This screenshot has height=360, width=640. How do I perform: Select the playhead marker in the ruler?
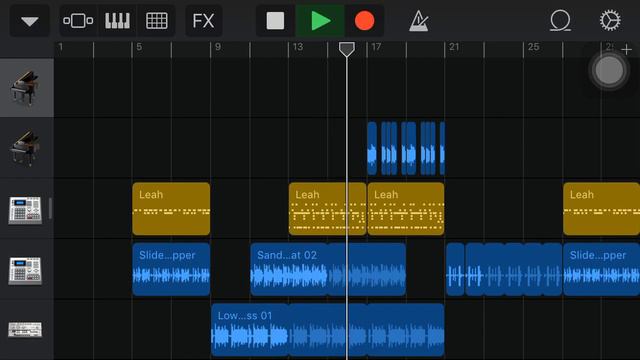pyautogui.click(x=347, y=49)
